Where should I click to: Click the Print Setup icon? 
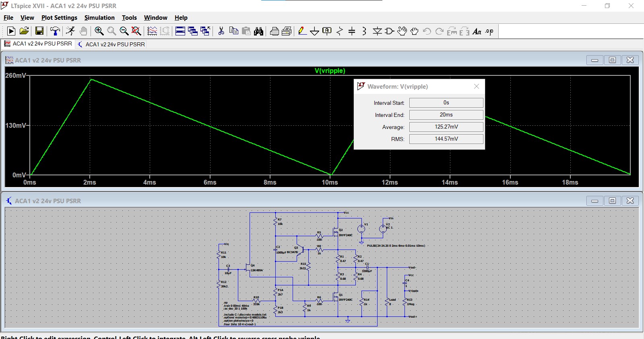(x=287, y=31)
